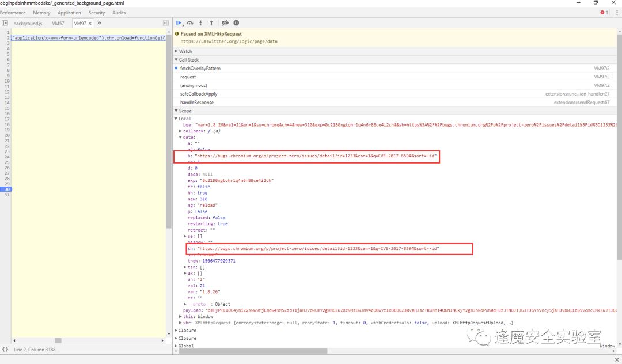Expand the Global scope
Viewport: 622px width, 364px height.
tap(176, 346)
